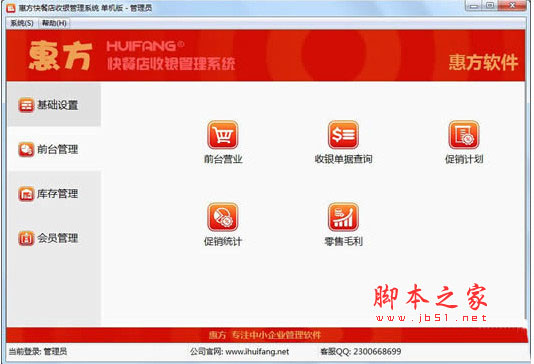
Task: Click the 当前登录: 管理员 status text
Action: click(x=38, y=351)
